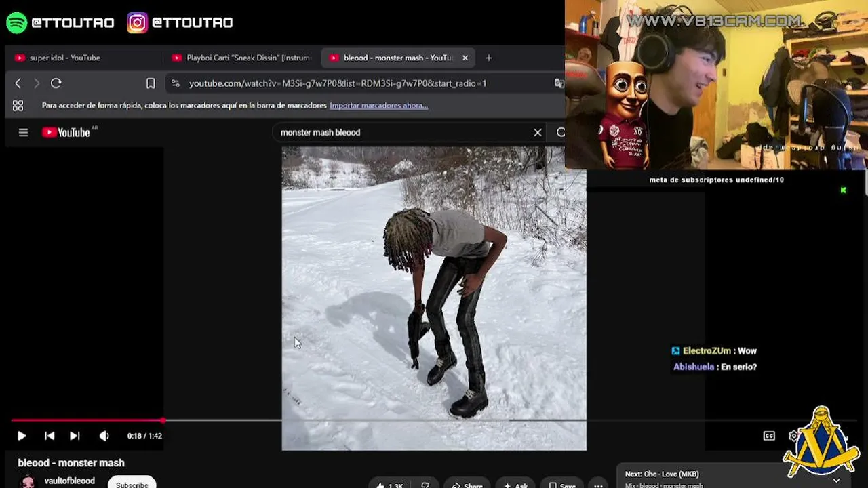Close the 'bleood - monster mash' tab

click(x=465, y=58)
